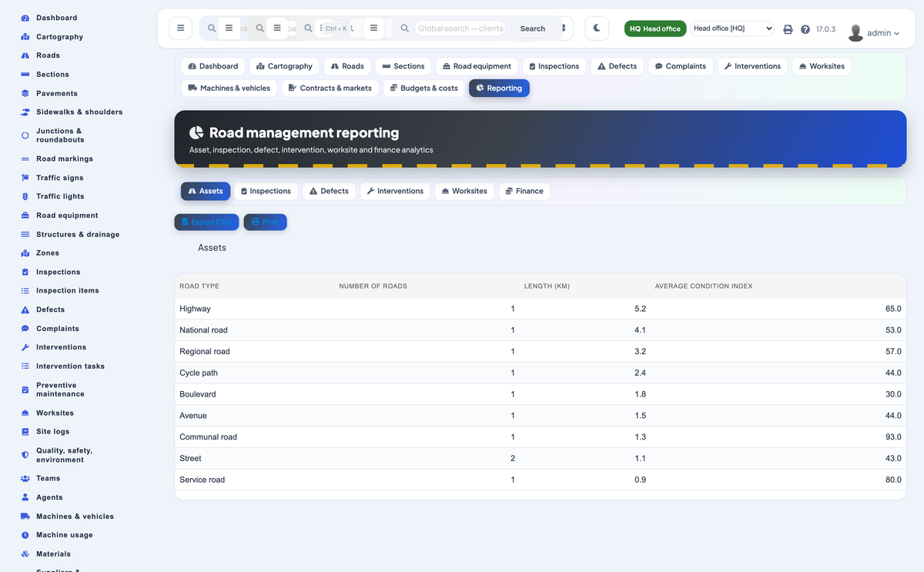The width and height of the screenshot is (924, 572).
Task: Switch to the Defects report tab
Action: [329, 191]
